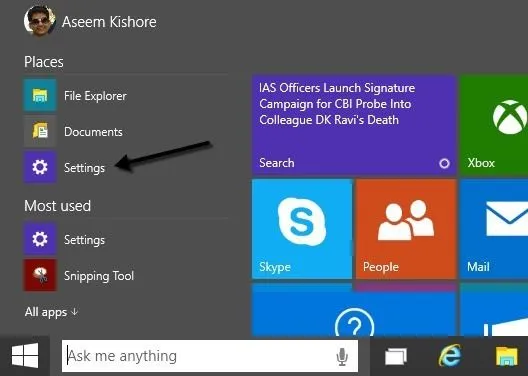Image resolution: width=528 pixels, height=376 pixels.
Task: Expand the All apps list
Action: tap(51, 312)
